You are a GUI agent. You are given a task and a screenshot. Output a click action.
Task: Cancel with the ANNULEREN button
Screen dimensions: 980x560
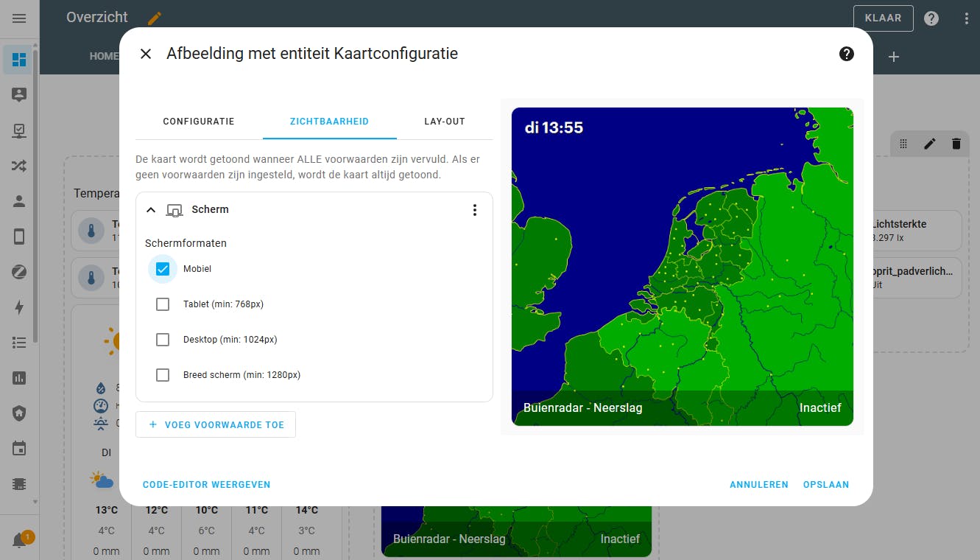tap(759, 485)
